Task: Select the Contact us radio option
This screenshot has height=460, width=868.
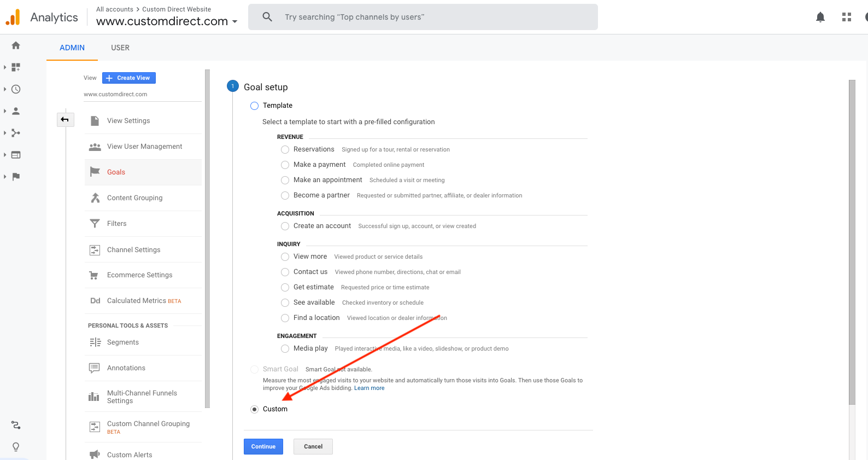Action: 285,272
